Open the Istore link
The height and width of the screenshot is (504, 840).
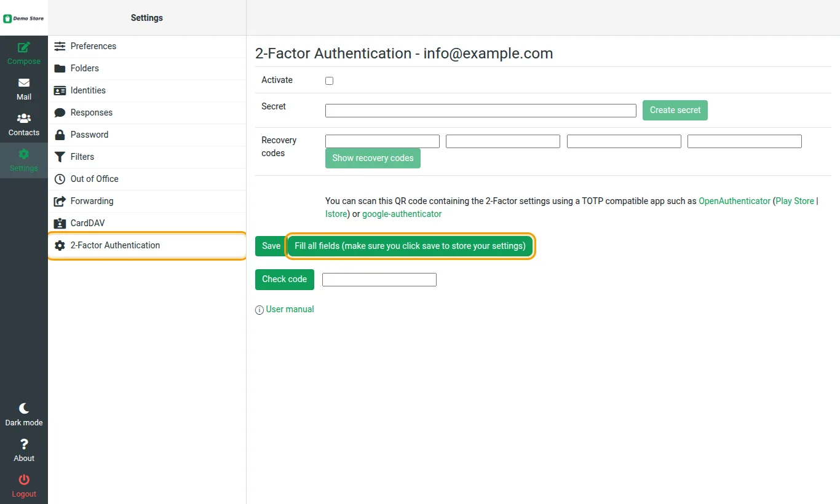pyautogui.click(x=336, y=214)
